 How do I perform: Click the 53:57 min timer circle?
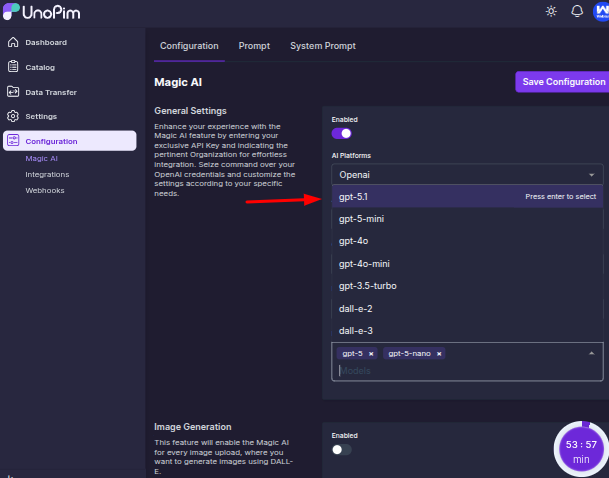(581, 449)
